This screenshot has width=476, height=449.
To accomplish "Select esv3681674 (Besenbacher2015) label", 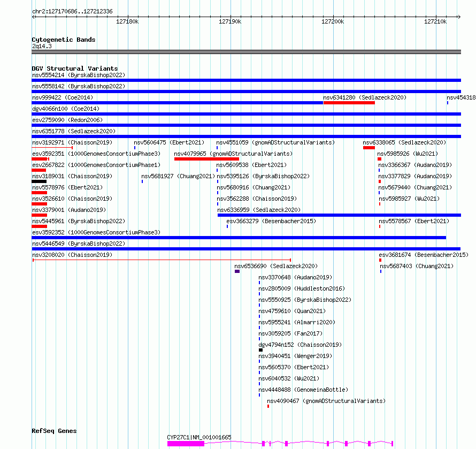I will (424, 255).
